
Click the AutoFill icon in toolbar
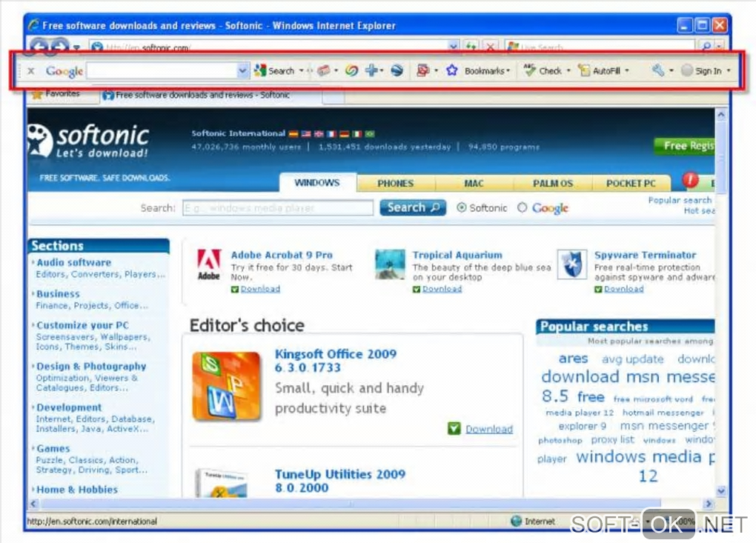tap(584, 71)
